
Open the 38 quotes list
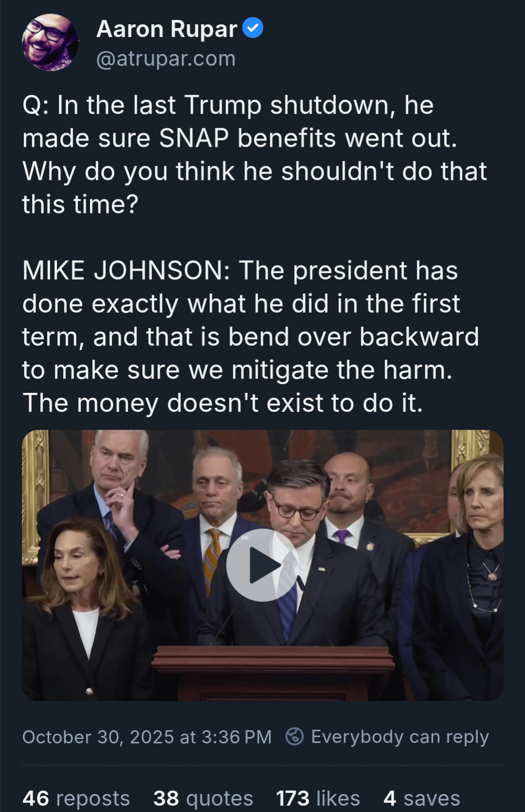[x=203, y=798]
